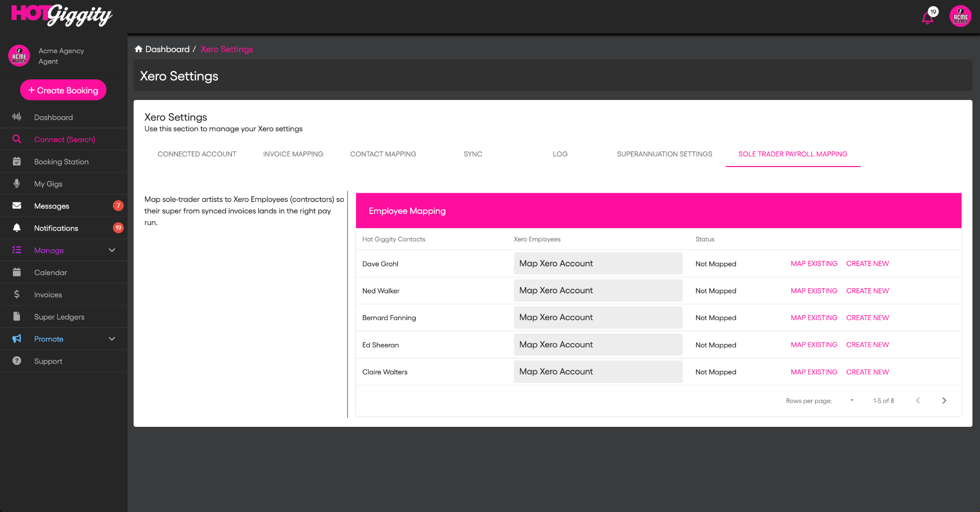Switch to the Superannuation Settings tab
This screenshot has height=512, width=980.
pyautogui.click(x=664, y=154)
